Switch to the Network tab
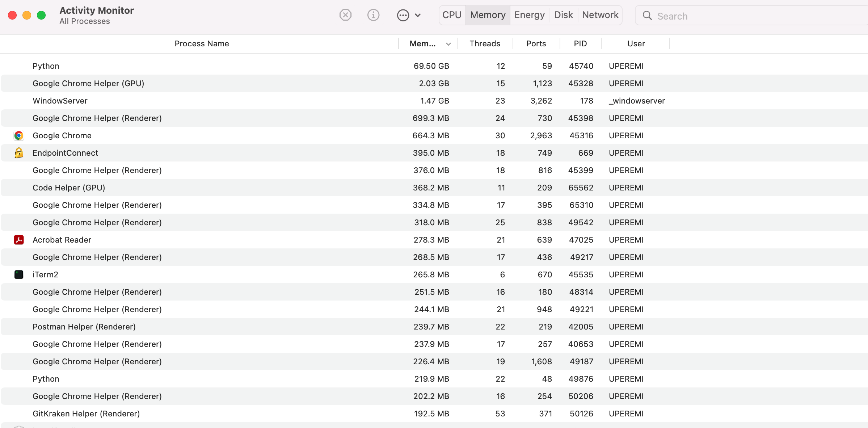Image resolution: width=868 pixels, height=428 pixels. coord(600,15)
